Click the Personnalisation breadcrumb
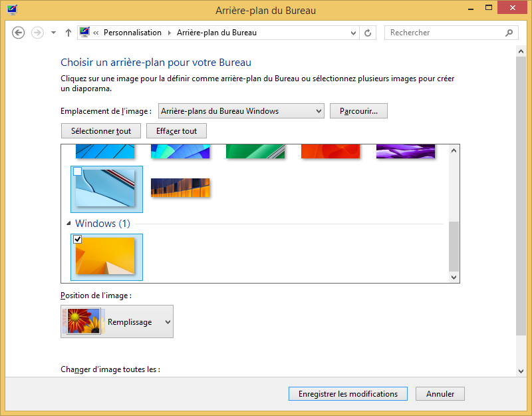The width and height of the screenshot is (532, 416). point(132,33)
